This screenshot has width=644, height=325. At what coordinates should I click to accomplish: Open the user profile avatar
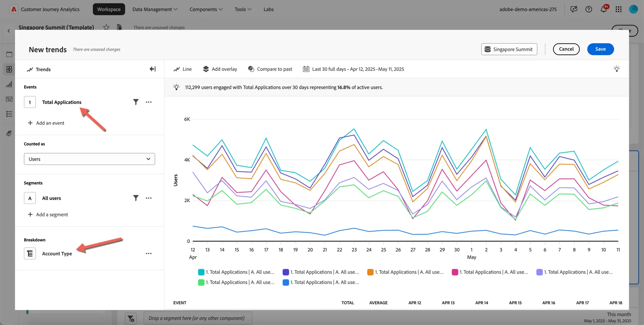click(x=634, y=9)
